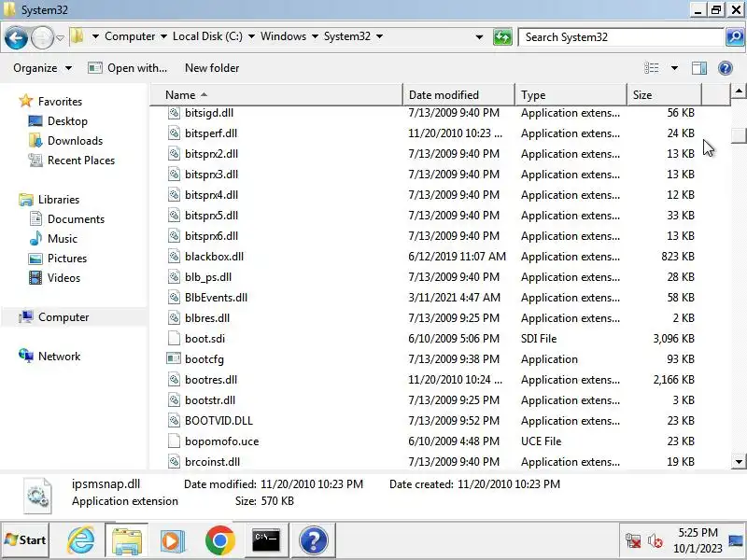Click the Computer breadcrumb segment

pyautogui.click(x=130, y=36)
